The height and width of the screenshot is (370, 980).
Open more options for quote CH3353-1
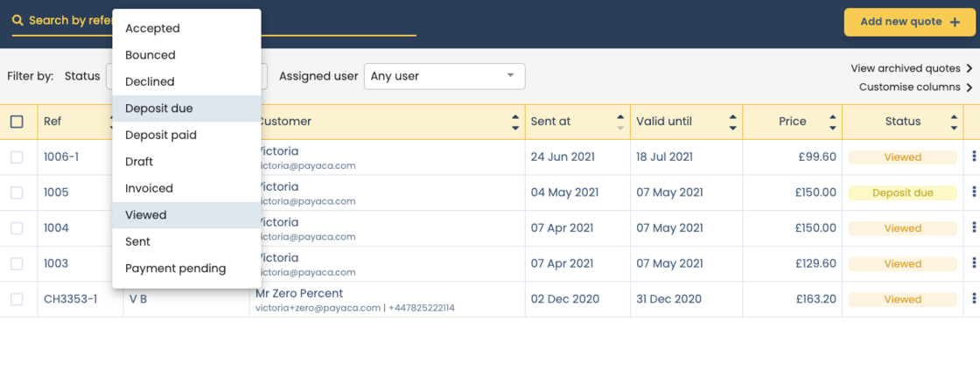click(974, 299)
